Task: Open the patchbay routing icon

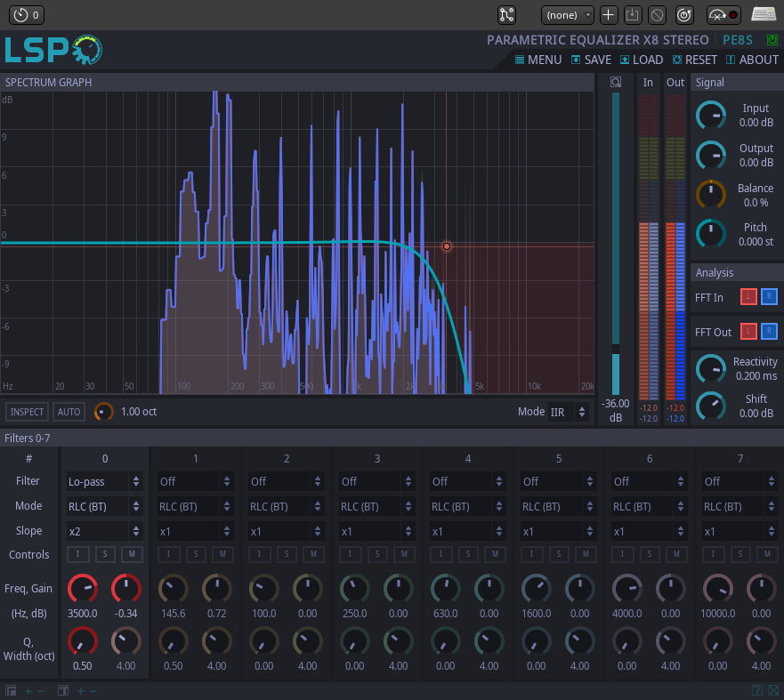Action: [506, 15]
